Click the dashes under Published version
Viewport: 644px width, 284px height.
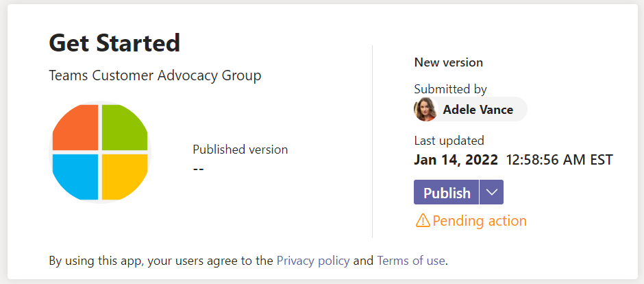(x=199, y=169)
